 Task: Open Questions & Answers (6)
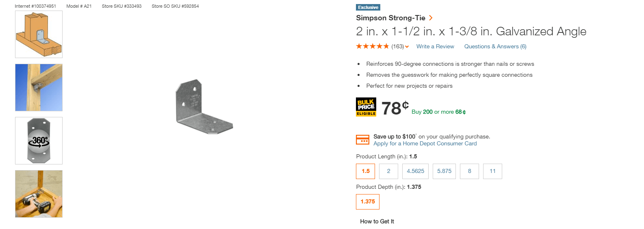495,47
